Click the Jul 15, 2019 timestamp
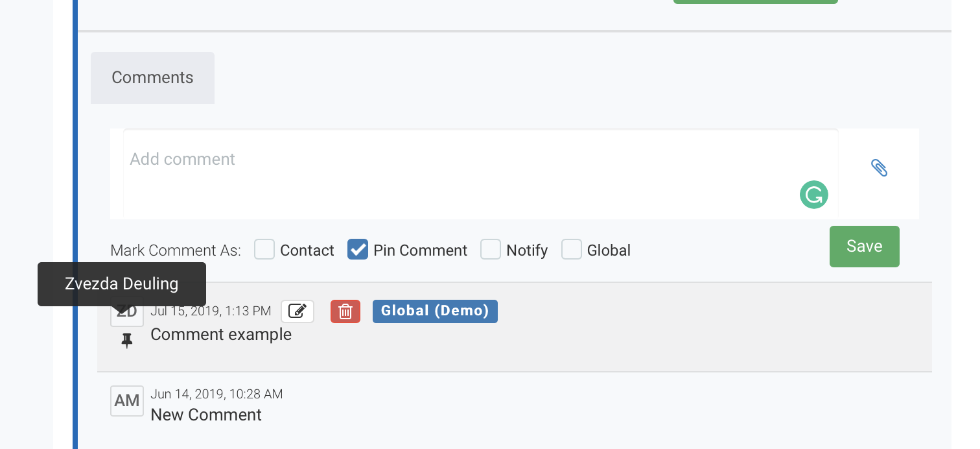The height and width of the screenshot is (449, 980). coord(211,311)
